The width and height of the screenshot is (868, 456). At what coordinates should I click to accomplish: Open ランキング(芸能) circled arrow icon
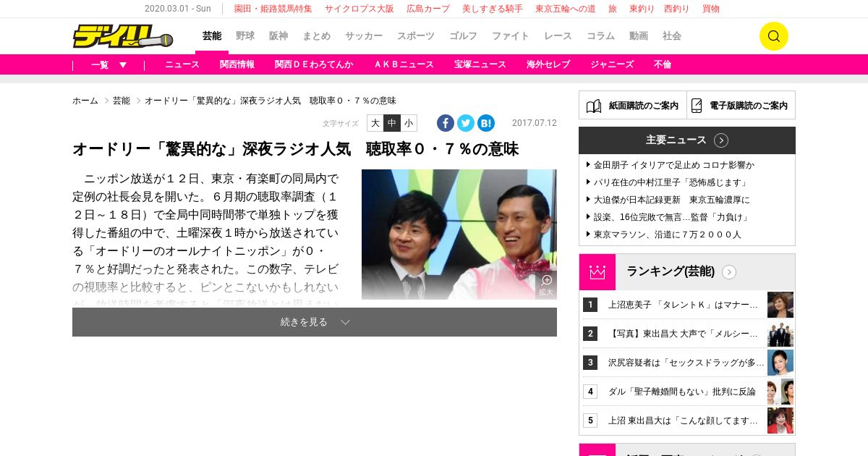click(x=729, y=272)
